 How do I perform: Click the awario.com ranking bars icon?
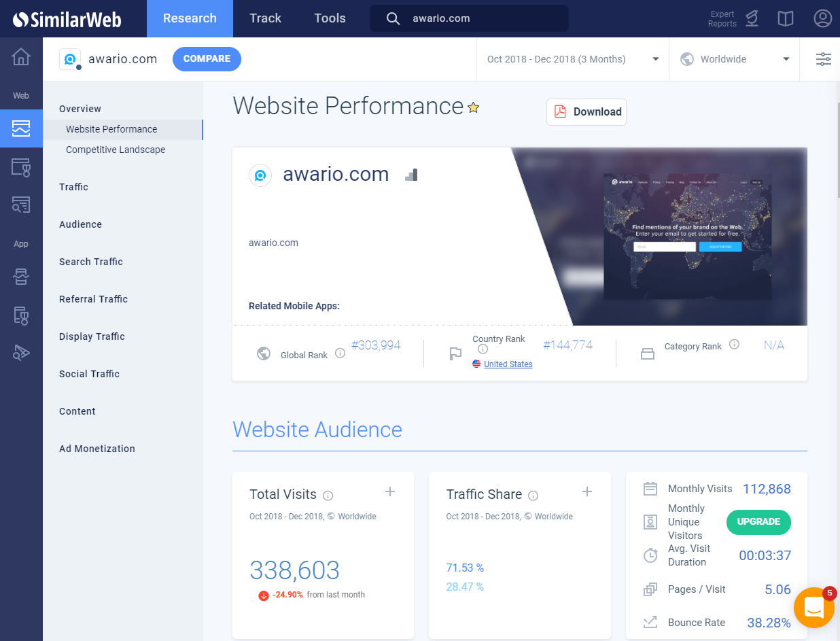pos(411,175)
